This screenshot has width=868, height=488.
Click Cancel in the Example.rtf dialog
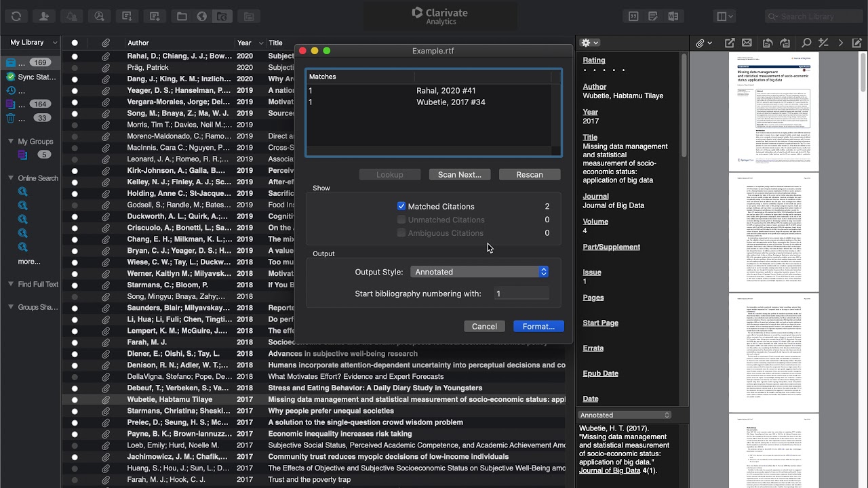pos(484,326)
